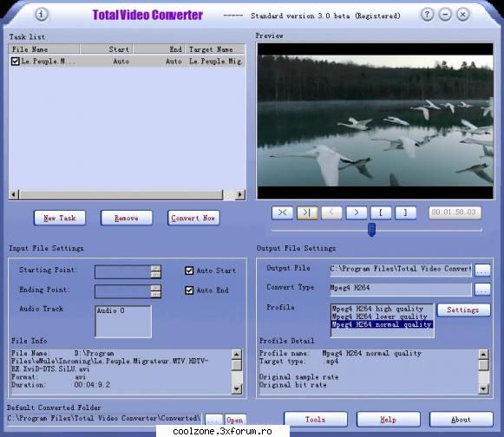Set start mark with left bracket button
The width and height of the screenshot is (504, 437).
[381, 212]
